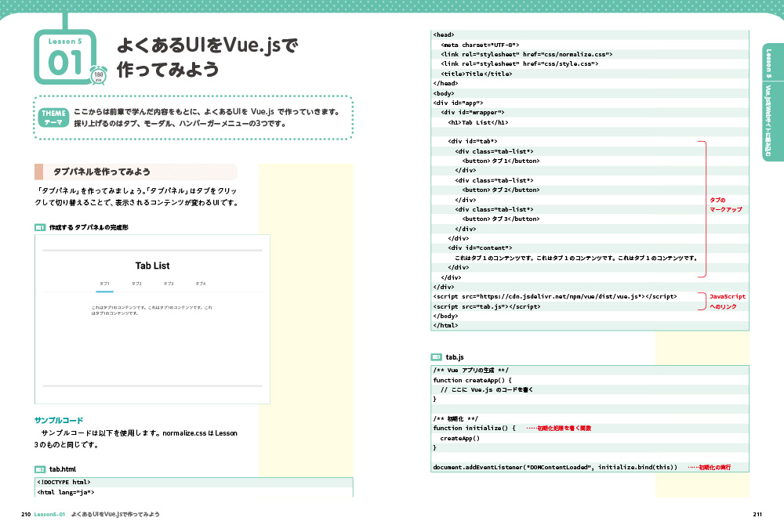Click the 180 min clock icon
Viewport: 784px width, 532px height.
coord(99,75)
